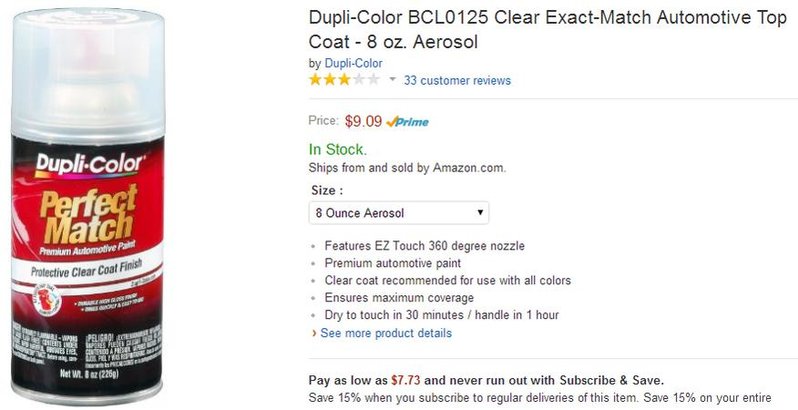Click the $9.09 price text
The height and width of the screenshot is (410, 798).
point(363,121)
